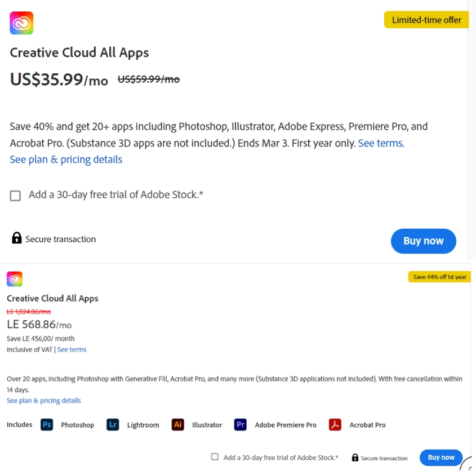The height and width of the screenshot is (475, 476).
Task: Click the Limited-time offer yellow badge
Action: (x=426, y=20)
